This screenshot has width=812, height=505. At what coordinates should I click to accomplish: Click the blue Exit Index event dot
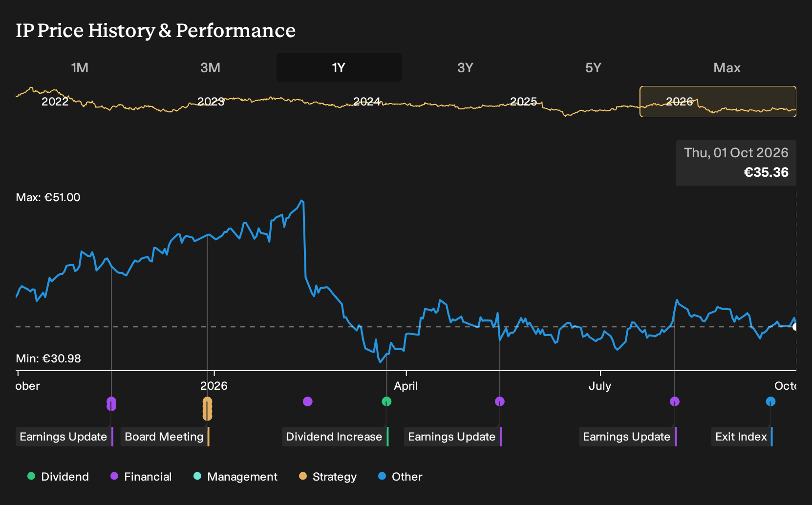tap(770, 401)
